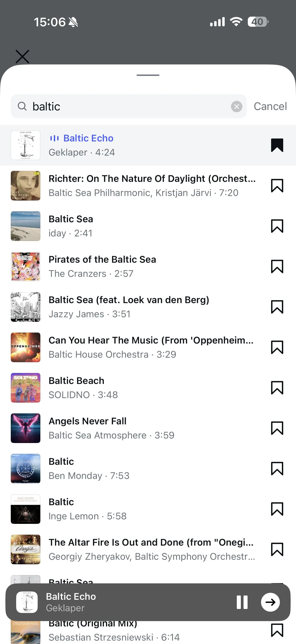Pause the Baltic Echo playback
Screen dimensions: 296x644
242,602
